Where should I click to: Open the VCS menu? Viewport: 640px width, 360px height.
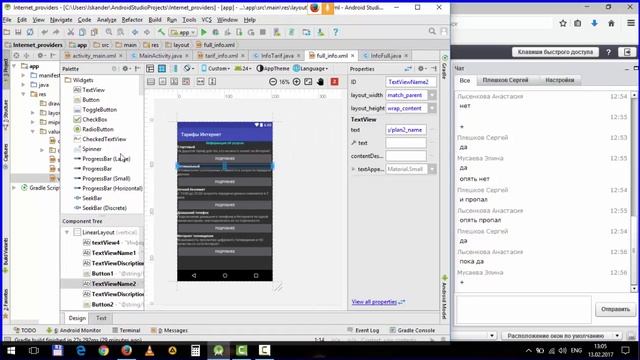point(207,20)
